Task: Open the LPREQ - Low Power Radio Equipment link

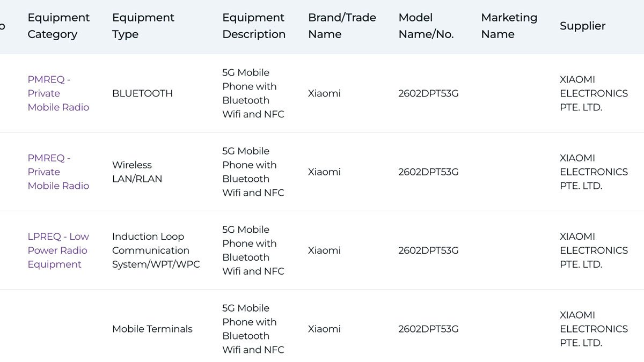Action: pos(58,250)
